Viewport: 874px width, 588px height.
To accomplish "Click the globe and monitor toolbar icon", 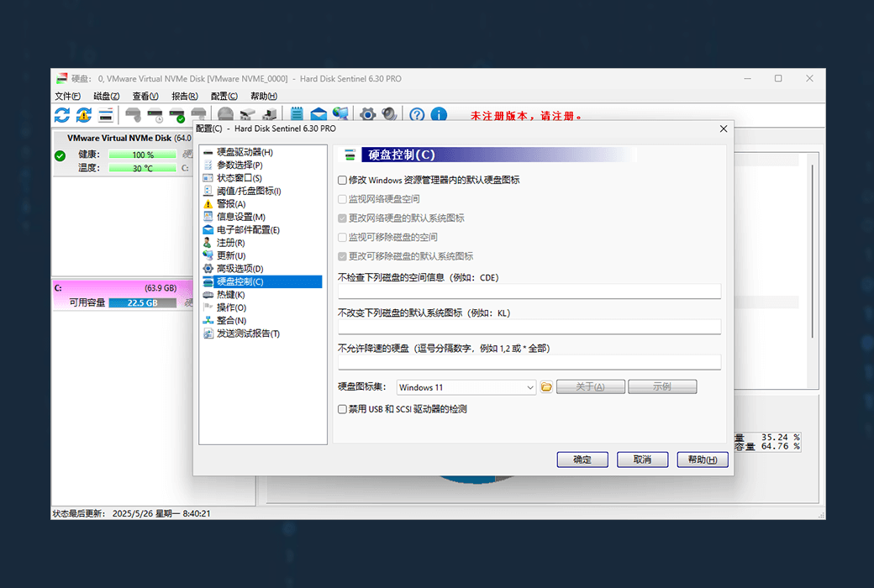I will point(340,113).
